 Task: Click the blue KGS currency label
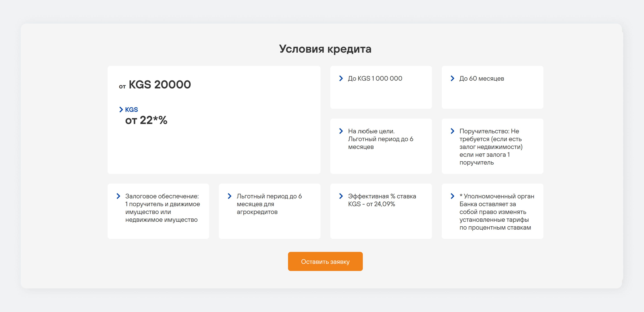click(132, 110)
